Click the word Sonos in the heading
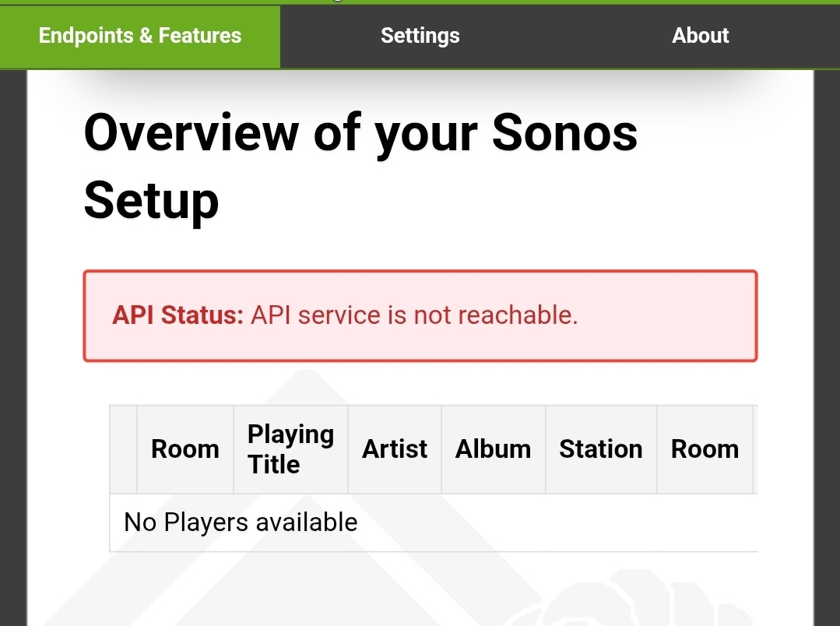 coord(564,132)
